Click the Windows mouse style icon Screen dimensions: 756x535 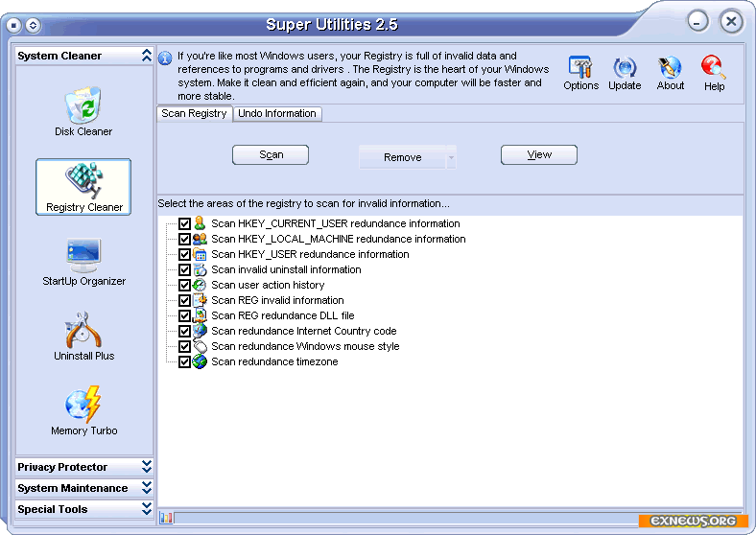200,346
